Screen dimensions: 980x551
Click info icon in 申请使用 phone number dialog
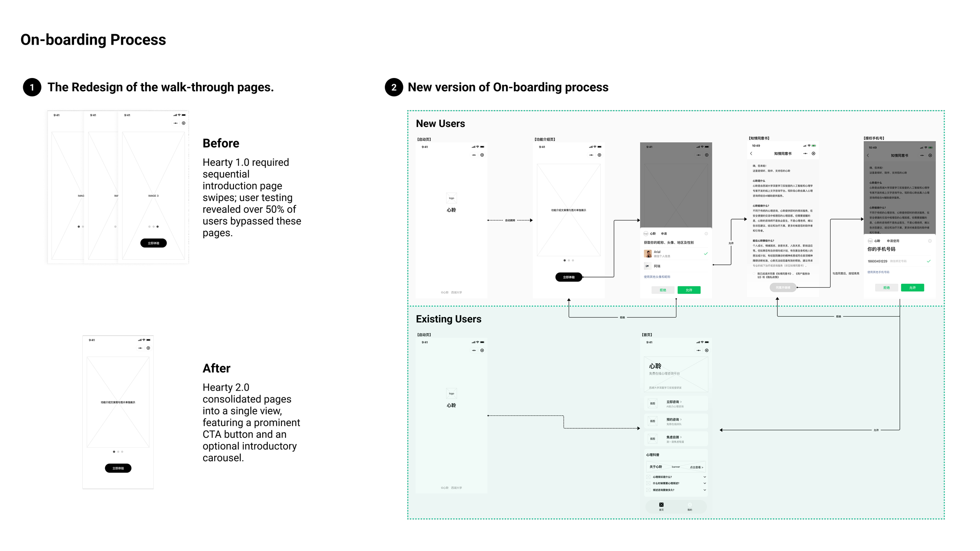(x=929, y=241)
